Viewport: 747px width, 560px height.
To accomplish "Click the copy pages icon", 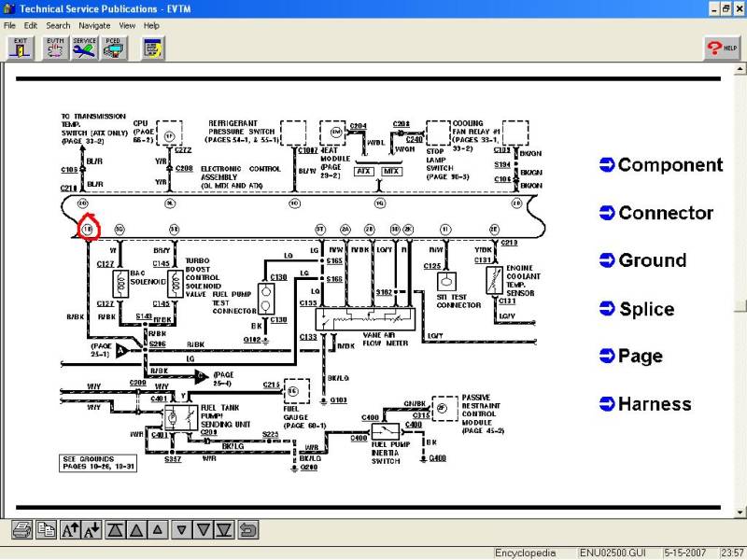I will pos(46,529).
